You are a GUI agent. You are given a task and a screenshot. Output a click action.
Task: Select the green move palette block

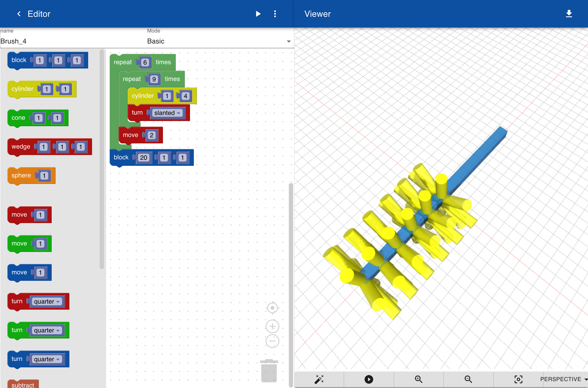point(19,244)
